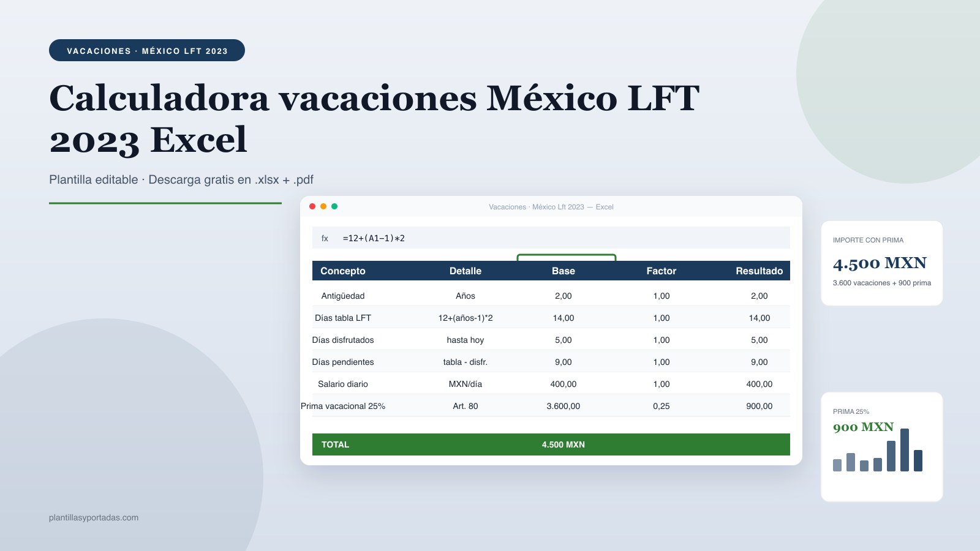Click Base value 9,00 in Días pendientes row
The image size is (980, 551).
[563, 362]
